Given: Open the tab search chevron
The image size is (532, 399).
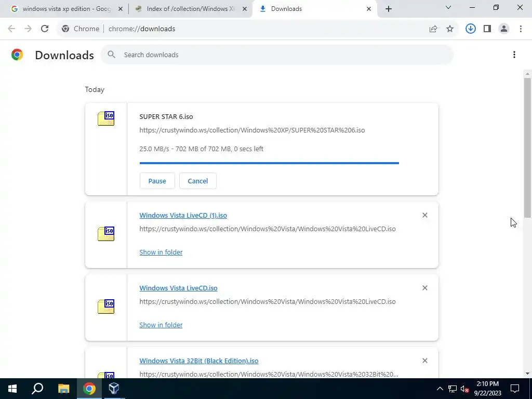Looking at the screenshot, I should point(448,7).
